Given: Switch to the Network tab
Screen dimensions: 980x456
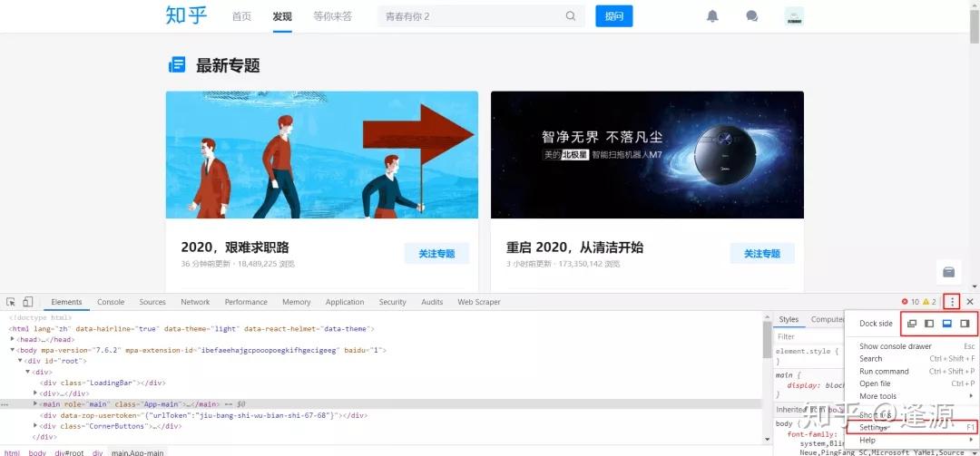Looking at the screenshot, I should (x=195, y=302).
